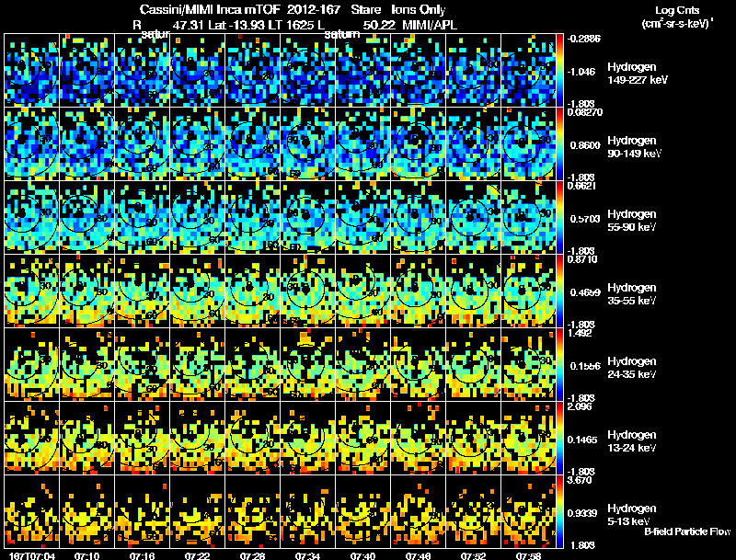736x560 pixels.
Task: Click the Cassini/MIMI Inca mTOF title text
Action: pyautogui.click(x=210, y=9)
